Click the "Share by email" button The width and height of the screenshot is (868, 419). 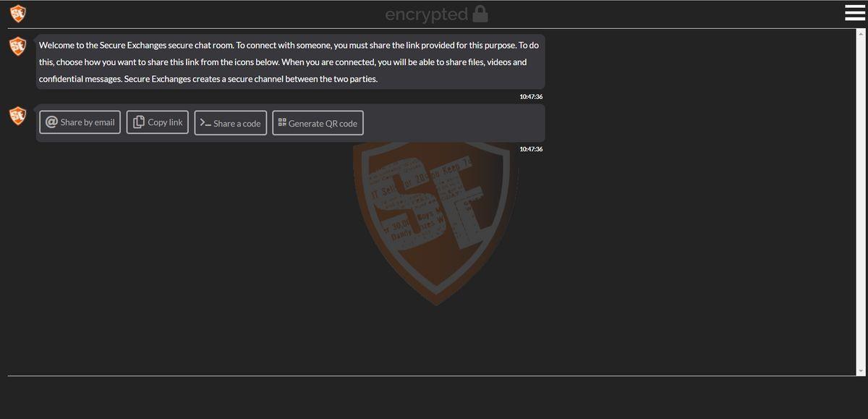click(x=80, y=122)
